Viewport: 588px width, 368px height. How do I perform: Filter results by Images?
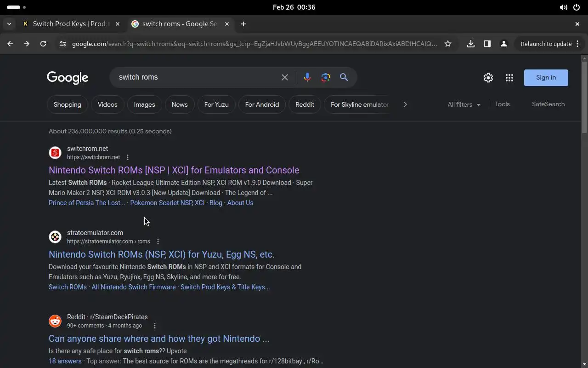coord(144,104)
